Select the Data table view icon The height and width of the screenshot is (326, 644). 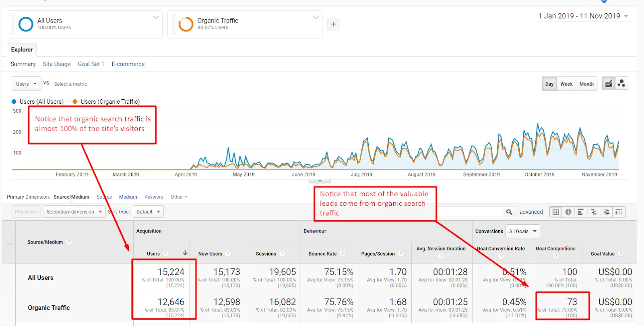tap(556, 212)
